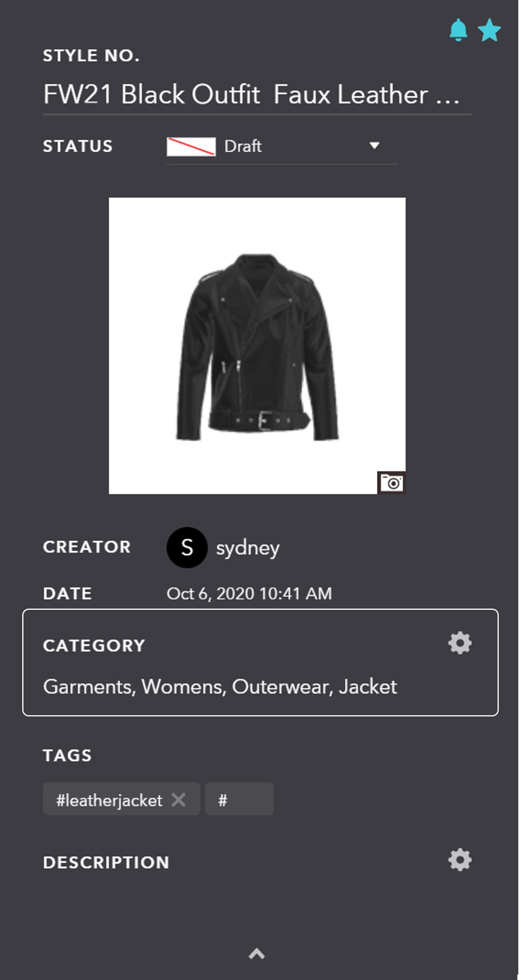Click the Description settings gear icon

[460, 859]
